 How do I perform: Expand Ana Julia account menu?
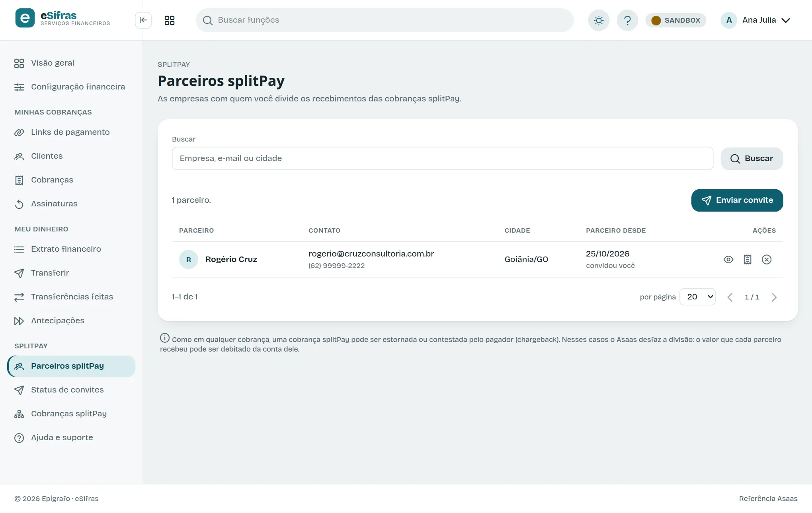756,20
